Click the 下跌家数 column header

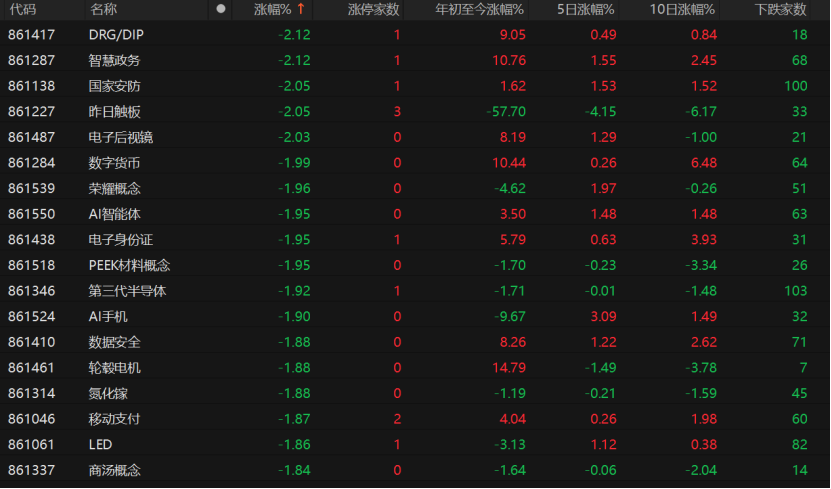tap(781, 9)
